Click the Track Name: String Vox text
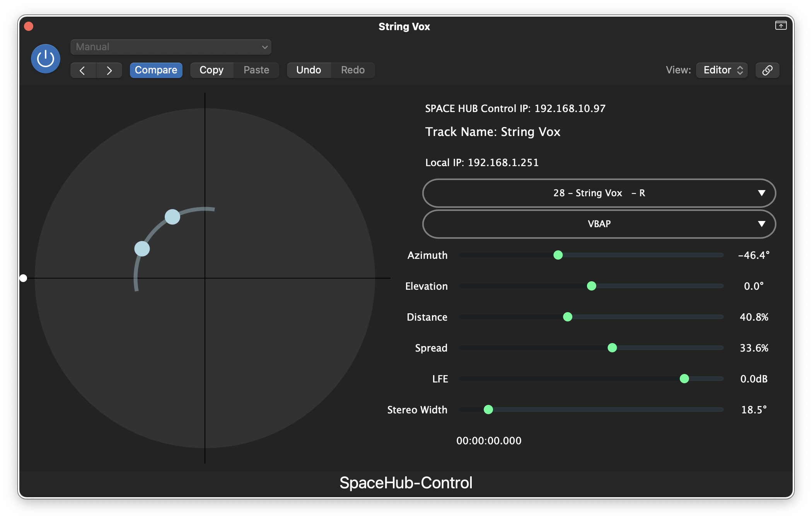 click(493, 132)
